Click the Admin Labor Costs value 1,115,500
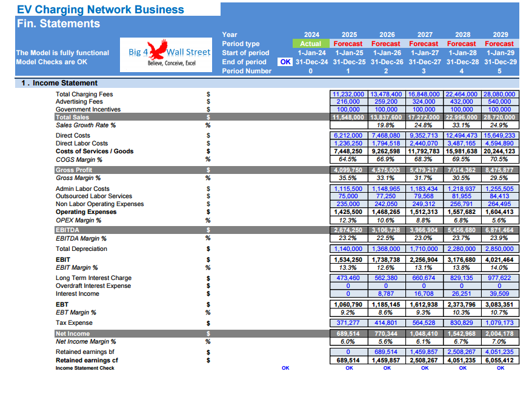 pos(348,189)
